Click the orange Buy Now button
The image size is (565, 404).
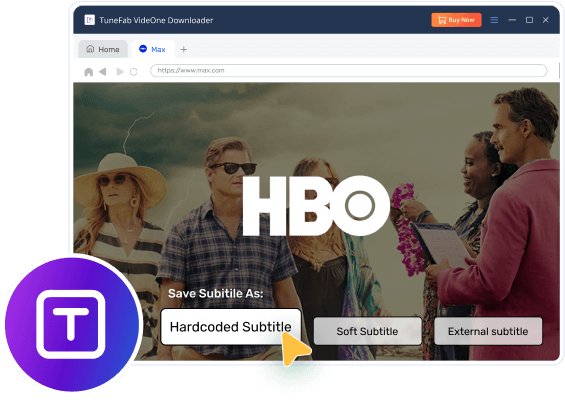456,20
